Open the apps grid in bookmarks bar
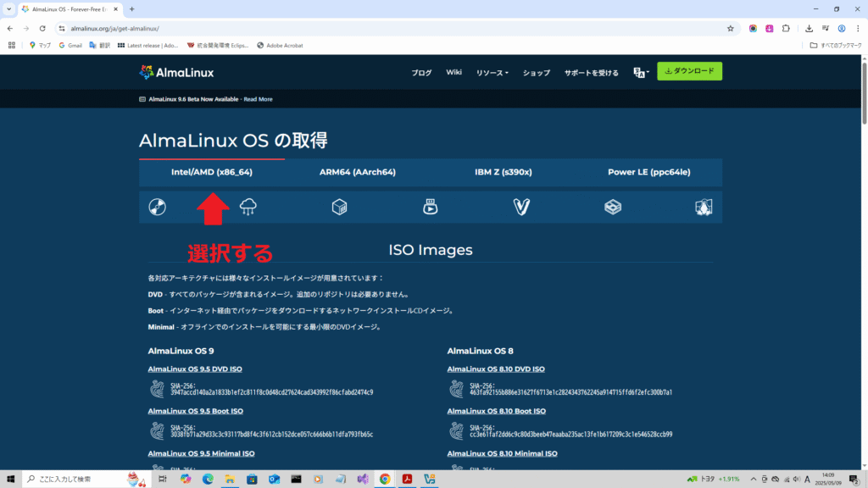 [x=12, y=46]
